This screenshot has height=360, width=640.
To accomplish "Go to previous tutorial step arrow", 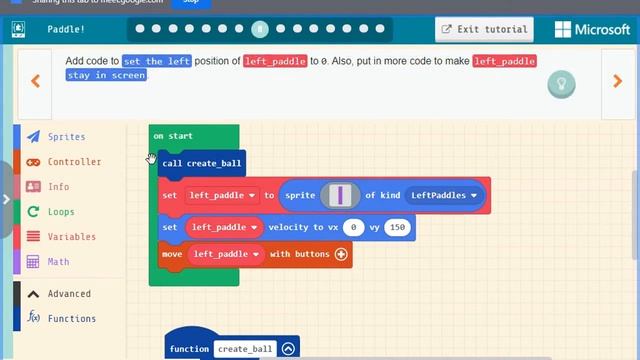I will pos(36,81).
